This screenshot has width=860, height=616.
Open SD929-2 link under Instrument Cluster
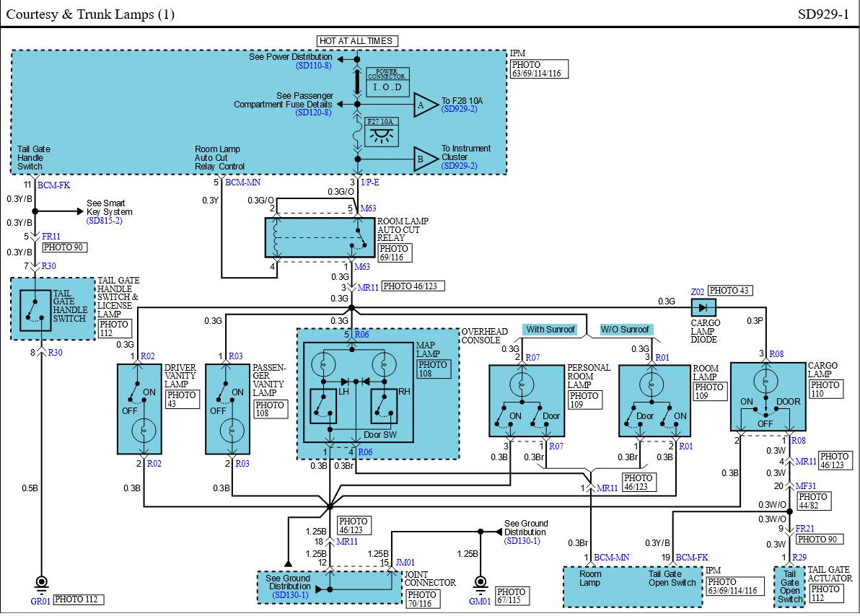coord(460,165)
